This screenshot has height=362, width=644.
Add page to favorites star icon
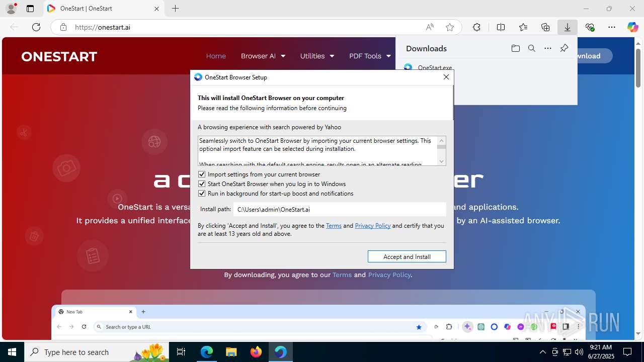point(450,27)
